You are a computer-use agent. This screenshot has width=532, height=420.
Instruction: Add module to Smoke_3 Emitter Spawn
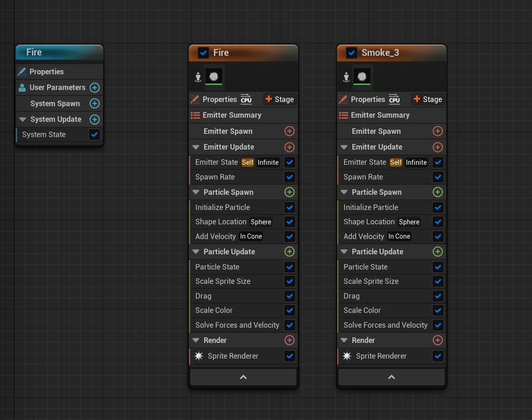(x=438, y=131)
